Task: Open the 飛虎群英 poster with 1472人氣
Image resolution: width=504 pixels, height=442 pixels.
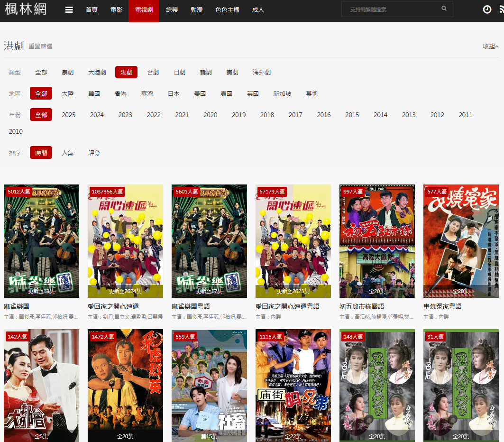Action: [125, 386]
